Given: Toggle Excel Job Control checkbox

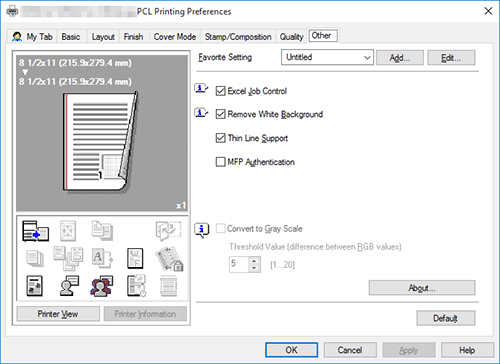Looking at the screenshot, I should (221, 91).
